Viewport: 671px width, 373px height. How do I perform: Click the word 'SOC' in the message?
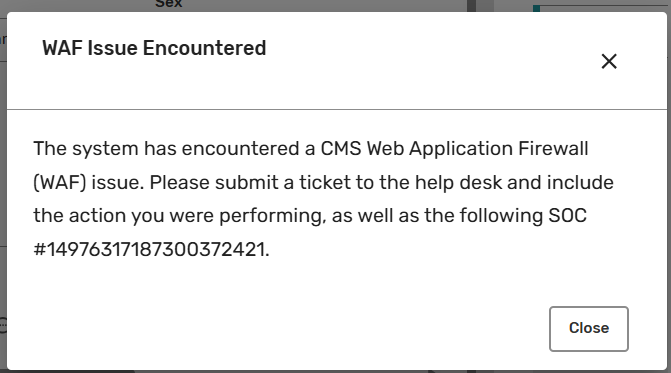[x=567, y=216]
